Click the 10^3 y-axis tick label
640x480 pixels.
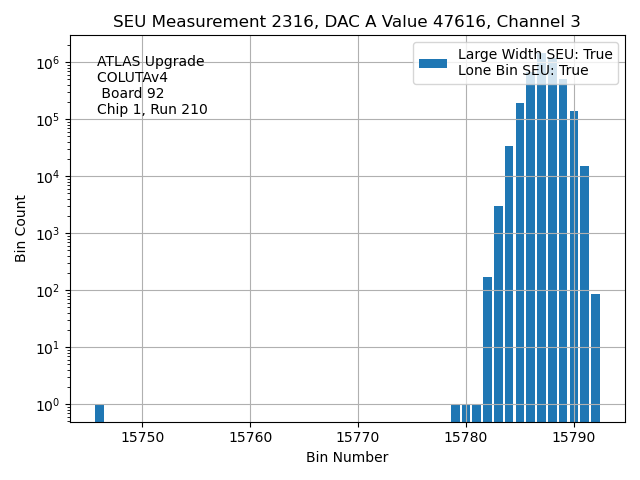point(48,235)
